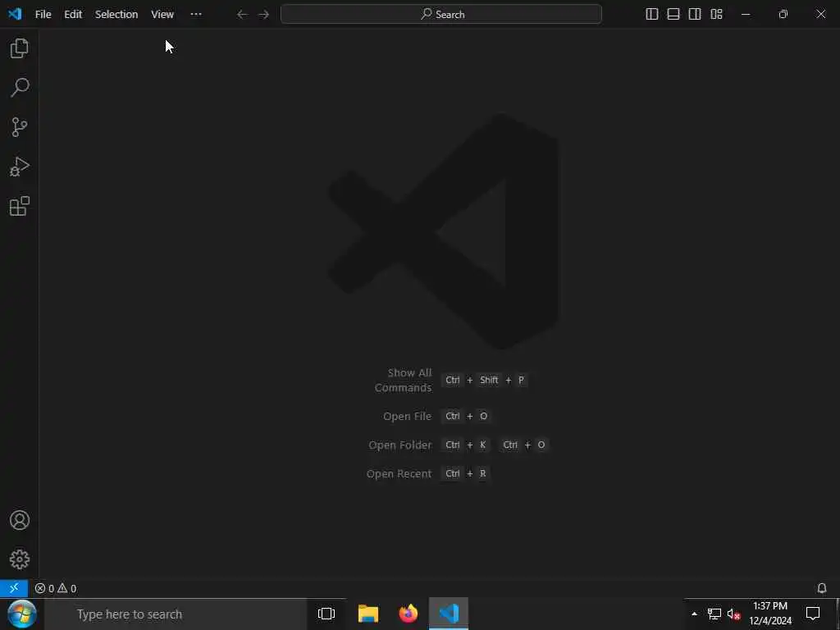
Task: Open the Accounts menu icon
Action: pyautogui.click(x=20, y=520)
